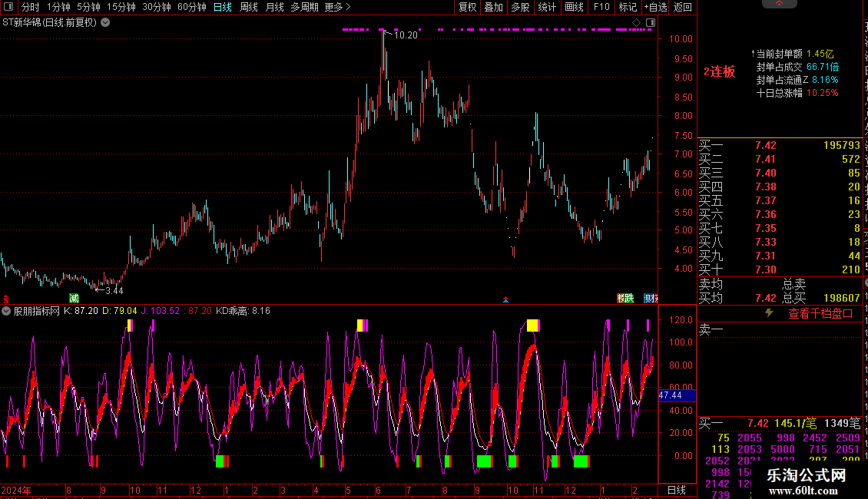
Task: Toggle the left sidebar panel icon
Action: coord(8,7)
